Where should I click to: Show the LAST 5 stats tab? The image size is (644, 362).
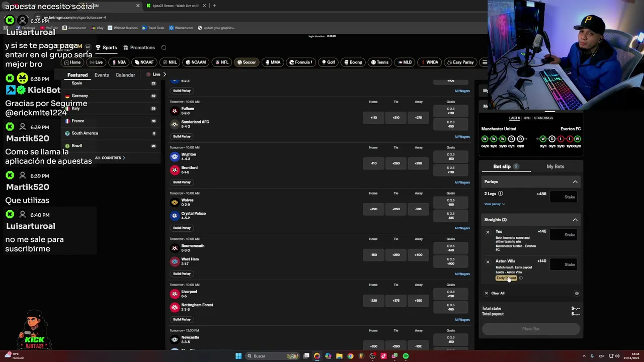pos(514,118)
